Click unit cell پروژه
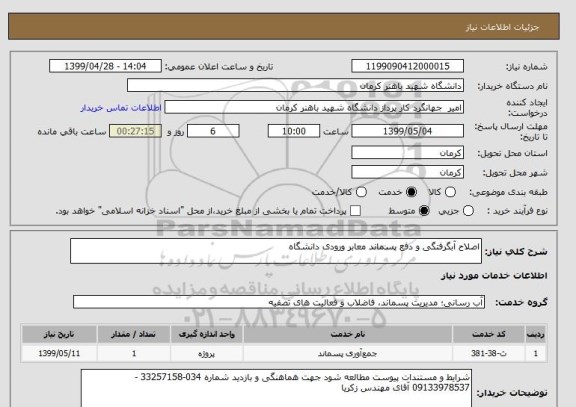This screenshot has height=407, width=576. pos(206,353)
